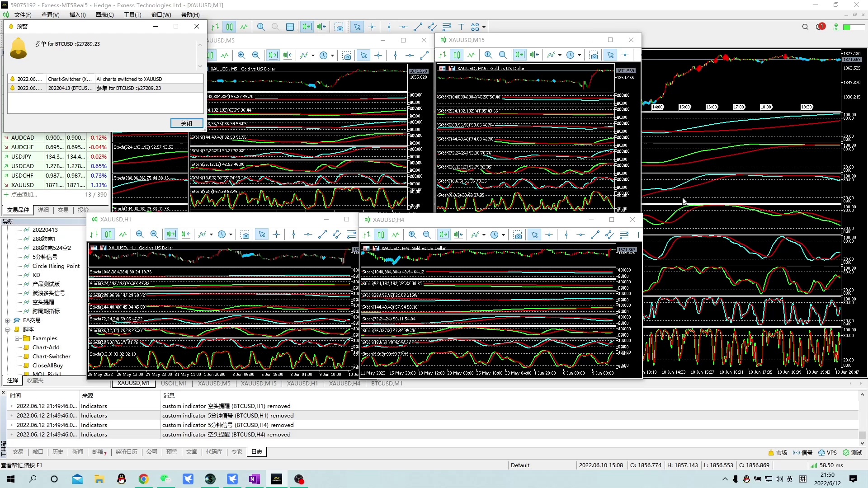This screenshot has width=868, height=488.
Task: Open the Chart-Switcher script in navigator
Action: click(x=51, y=357)
